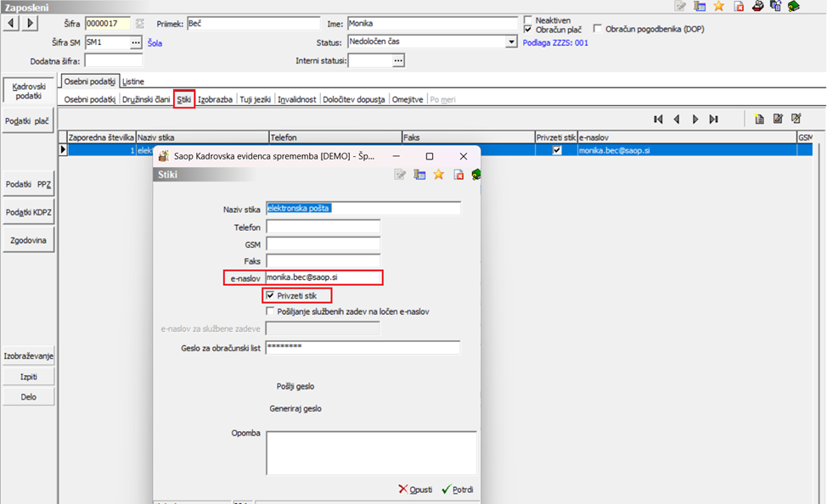Click the favorites star in Zaposleni toolbar
This screenshot has width=827, height=504.
(x=719, y=6)
